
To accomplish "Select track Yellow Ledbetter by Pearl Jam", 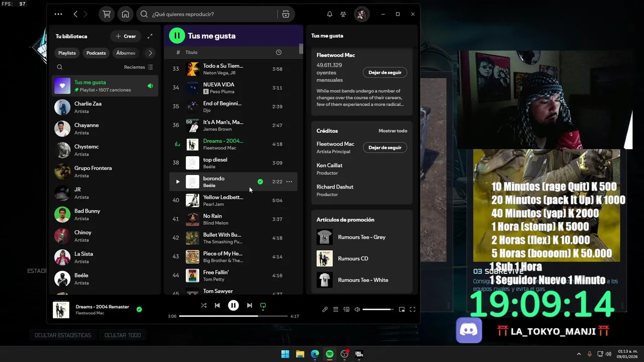I will pos(233,201).
